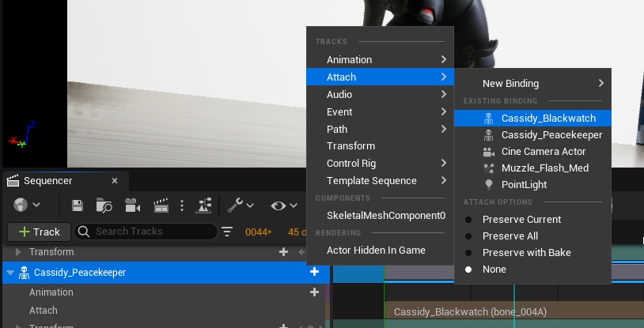Image resolution: width=644 pixels, height=328 pixels.
Task: Open the wrench actions dropdown
Action: [x=241, y=205]
